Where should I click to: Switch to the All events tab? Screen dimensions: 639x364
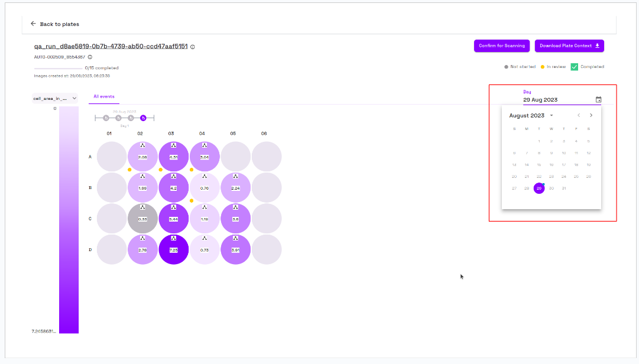click(104, 96)
